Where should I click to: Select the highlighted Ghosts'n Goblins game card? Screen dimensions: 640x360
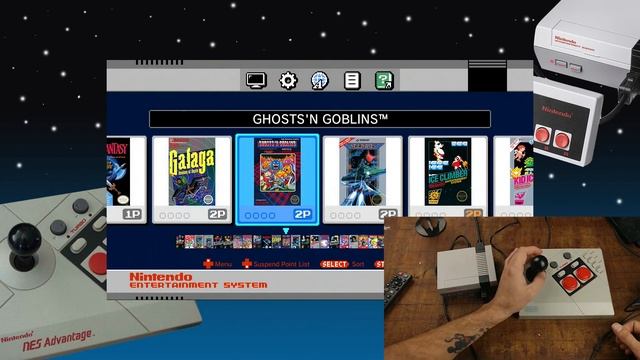(x=277, y=180)
